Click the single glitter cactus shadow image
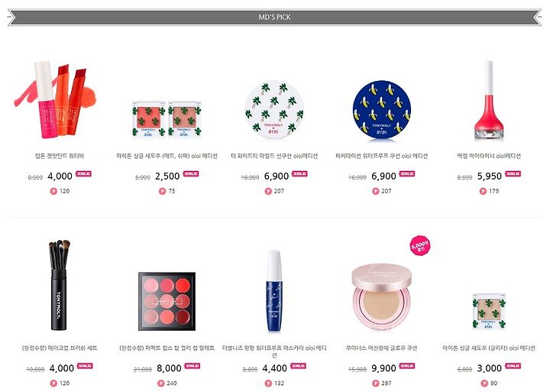This screenshot has height=392, width=550. click(489, 311)
